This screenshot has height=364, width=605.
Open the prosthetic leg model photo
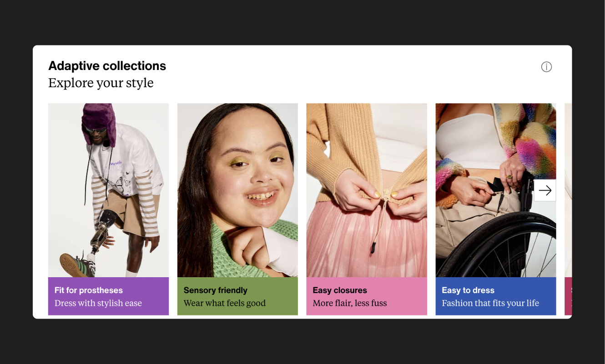108,190
